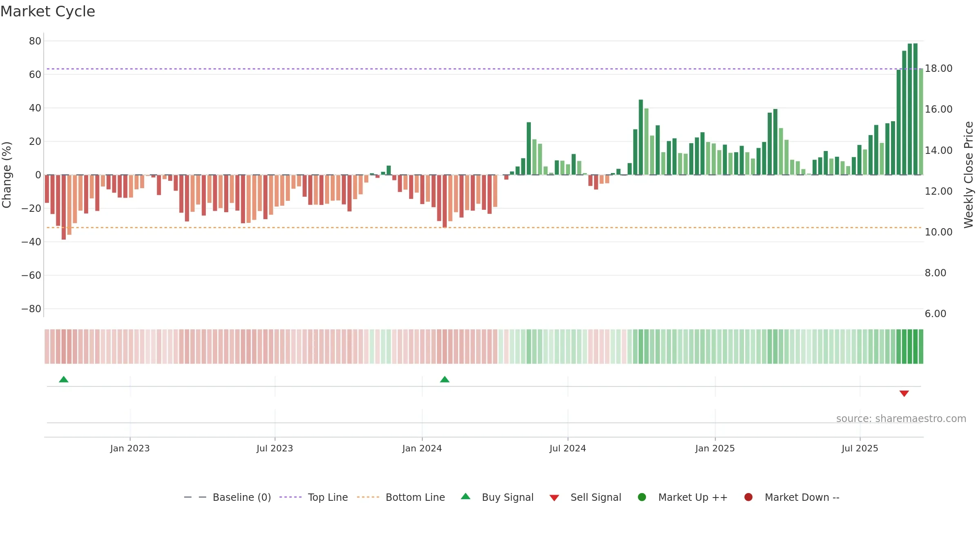Click the Jul 2024 axis label
This screenshot has width=980, height=551.
(x=568, y=449)
